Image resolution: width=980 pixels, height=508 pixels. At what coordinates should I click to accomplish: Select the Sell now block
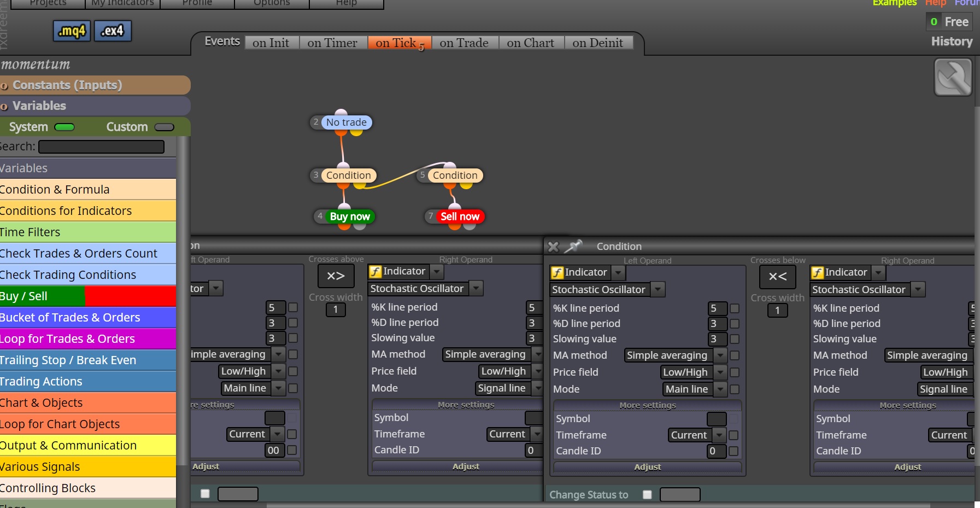(x=460, y=217)
